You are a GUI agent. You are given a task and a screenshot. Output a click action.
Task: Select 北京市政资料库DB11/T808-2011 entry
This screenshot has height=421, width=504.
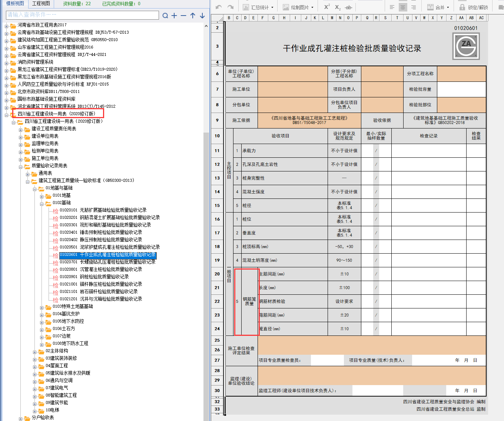coord(49,91)
